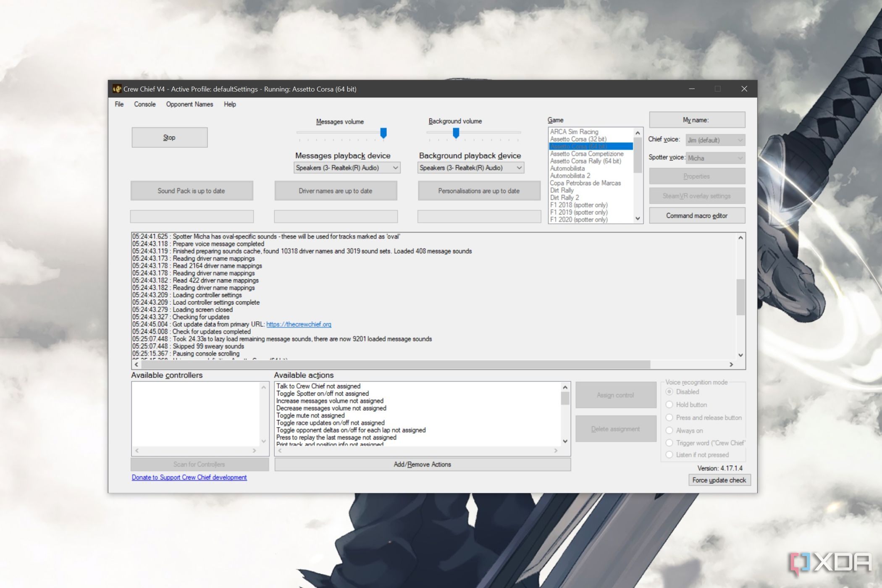Click Properties button for voice settings
Screen dimensions: 882x588
(x=698, y=176)
